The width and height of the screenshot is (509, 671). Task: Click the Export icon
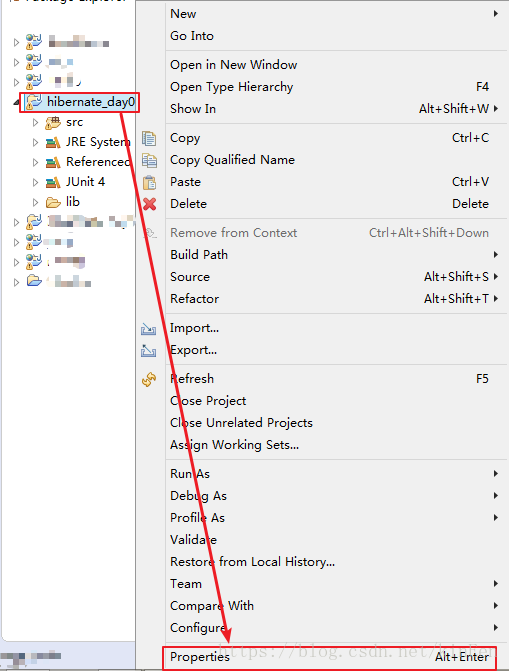[x=149, y=350]
